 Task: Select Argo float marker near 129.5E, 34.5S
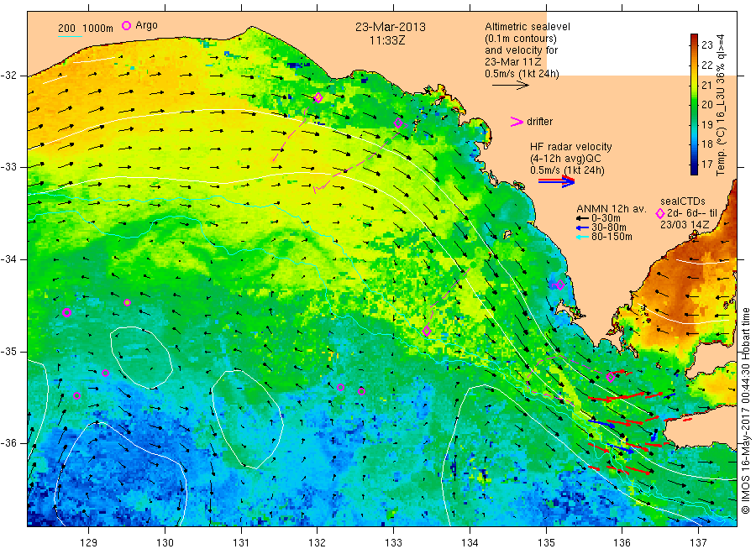(x=128, y=302)
